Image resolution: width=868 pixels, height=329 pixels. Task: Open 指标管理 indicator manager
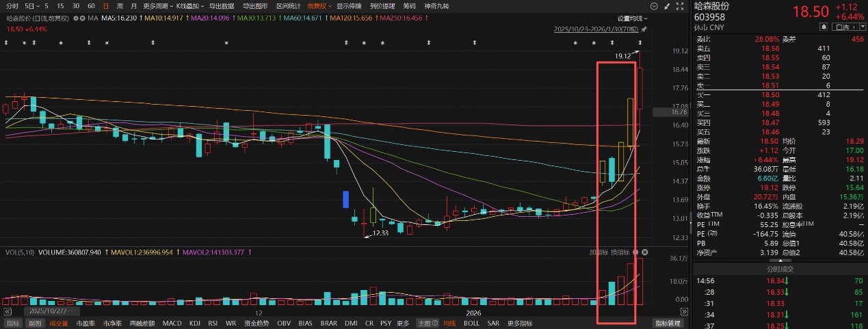pyautogui.click(x=668, y=324)
